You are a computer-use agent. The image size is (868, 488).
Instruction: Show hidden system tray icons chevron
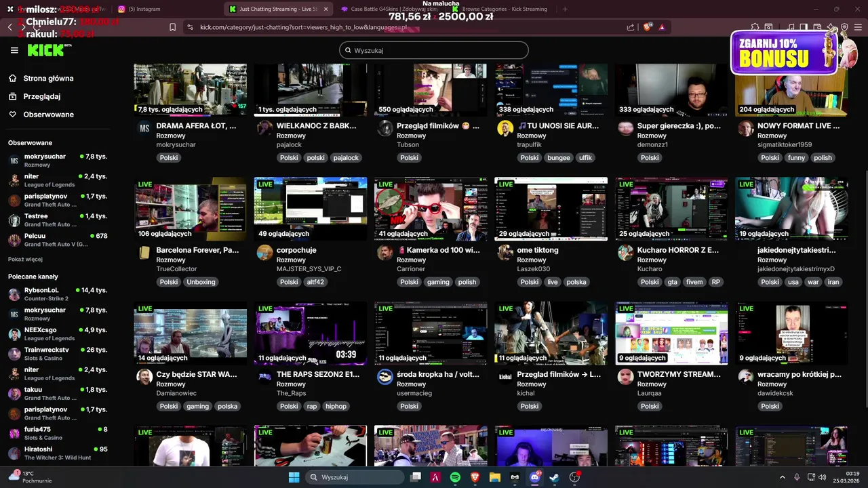(x=782, y=477)
